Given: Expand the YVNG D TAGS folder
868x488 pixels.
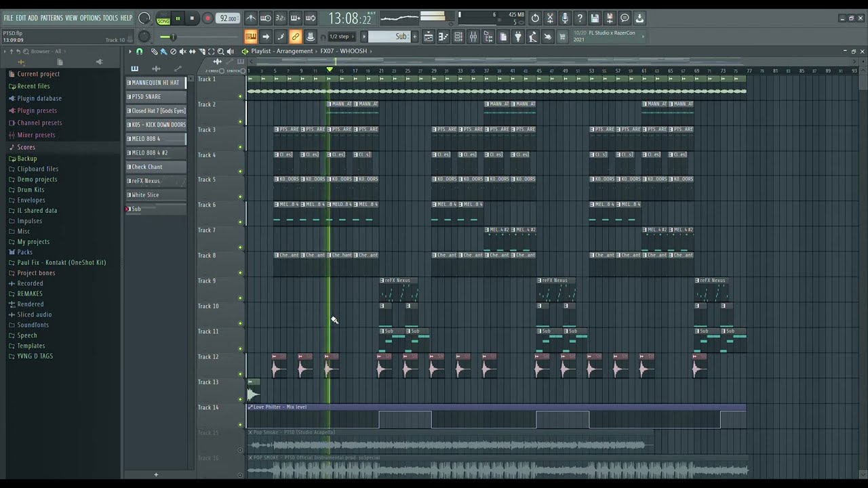Looking at the screenshot, I should pyautogui.click(x=35, y=356).
